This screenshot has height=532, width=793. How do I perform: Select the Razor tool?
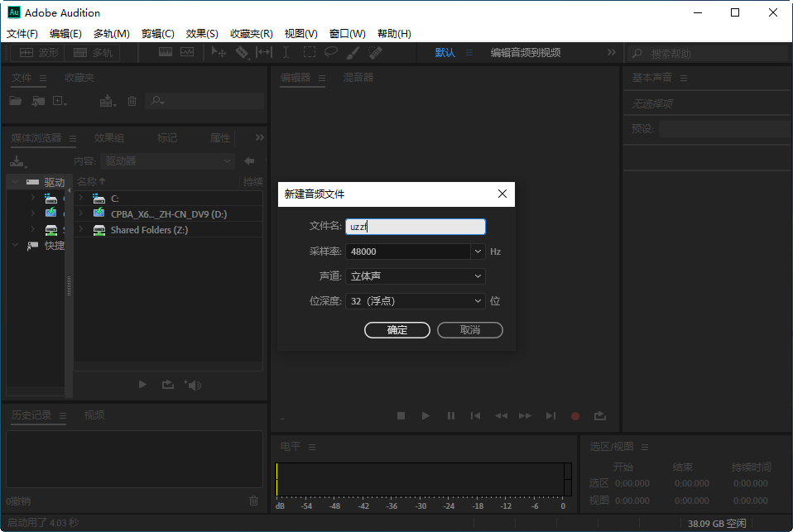243,52
